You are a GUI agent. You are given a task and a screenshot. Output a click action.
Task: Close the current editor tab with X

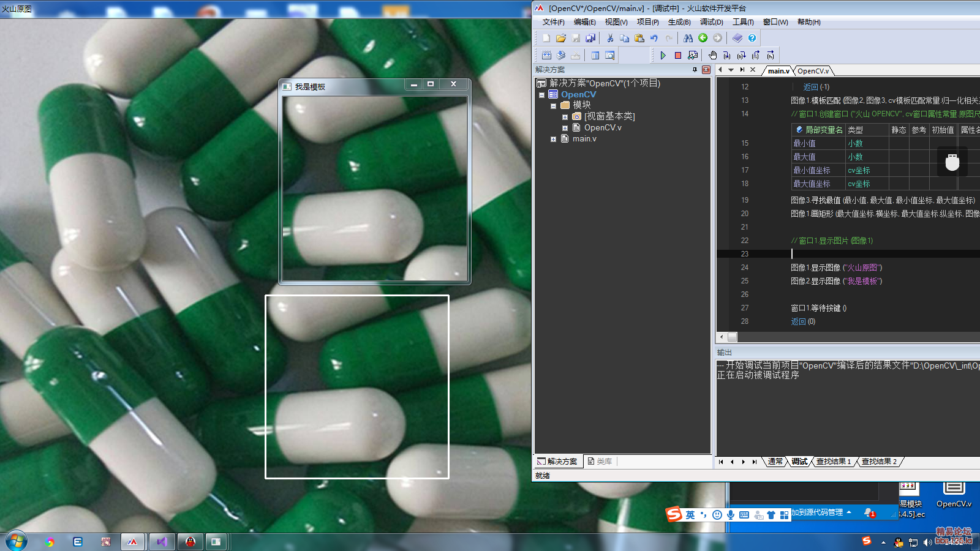click(x=753, y=70)
